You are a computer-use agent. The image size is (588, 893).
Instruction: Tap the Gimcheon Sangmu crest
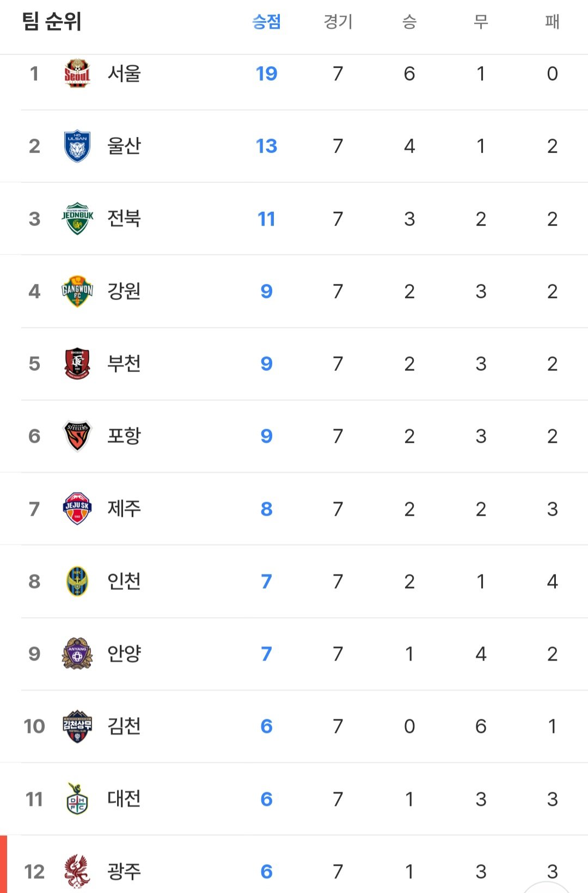(77, 726)
